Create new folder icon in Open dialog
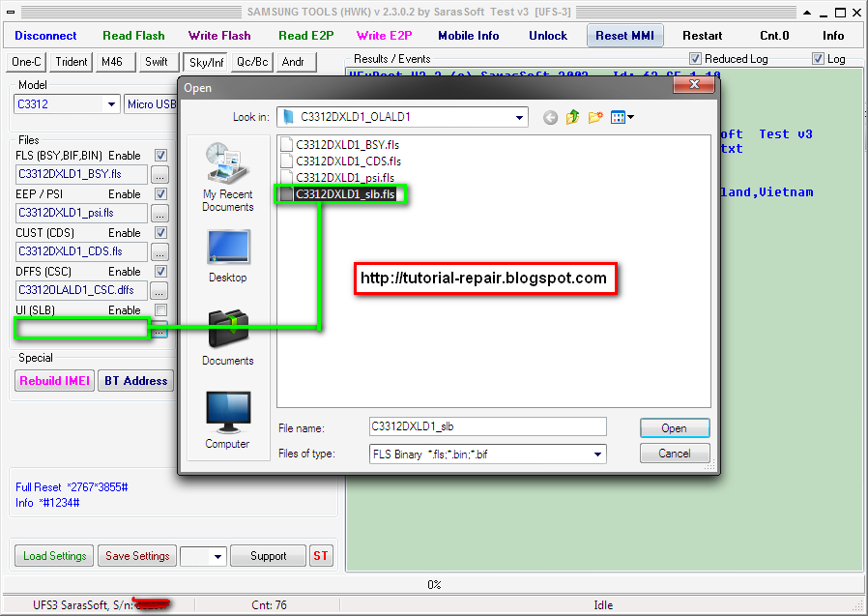This screenshot has width=868, height=616. tap(595, 117)
